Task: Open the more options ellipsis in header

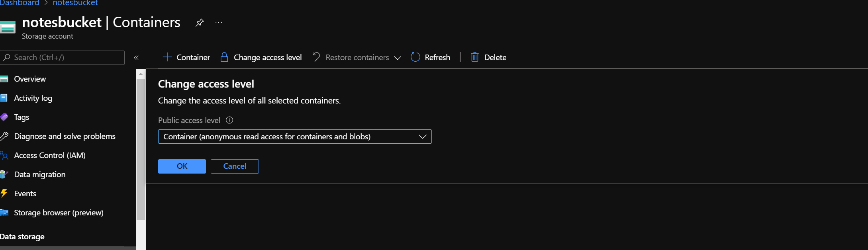Action: [219, 22]
